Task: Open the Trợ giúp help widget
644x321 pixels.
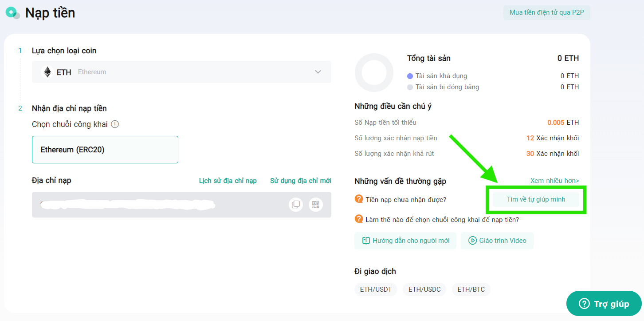Action: [604, 304]
